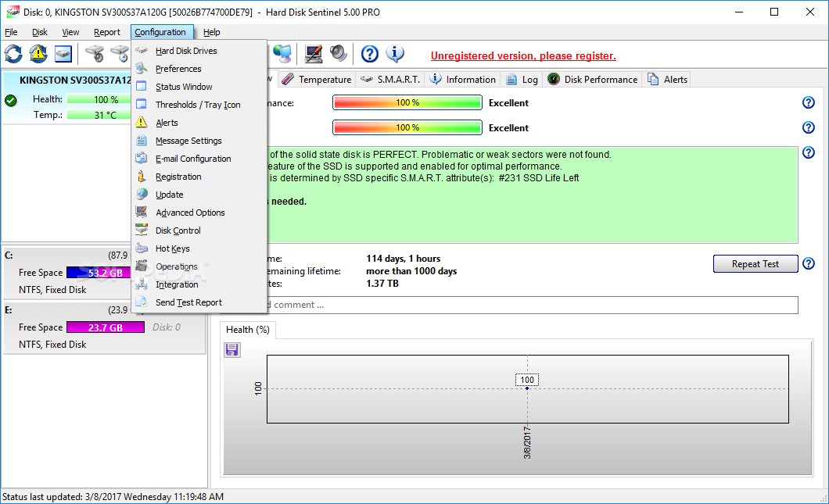
Task: Open the configuration toolbar icon with monitor and screwdriver
Action: [314, 54]
